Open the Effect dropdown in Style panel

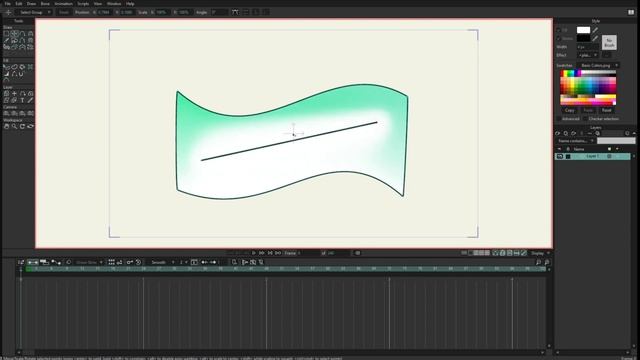click(588, 55)
